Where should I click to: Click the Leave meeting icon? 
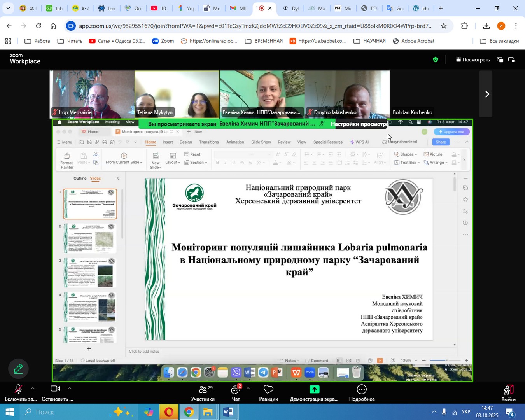(508, 390)
